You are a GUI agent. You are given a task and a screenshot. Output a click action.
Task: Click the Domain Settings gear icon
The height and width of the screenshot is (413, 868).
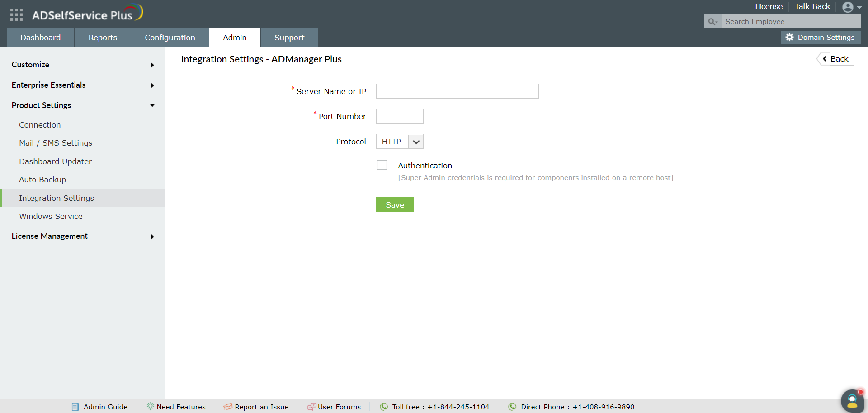tap(790, 38)
